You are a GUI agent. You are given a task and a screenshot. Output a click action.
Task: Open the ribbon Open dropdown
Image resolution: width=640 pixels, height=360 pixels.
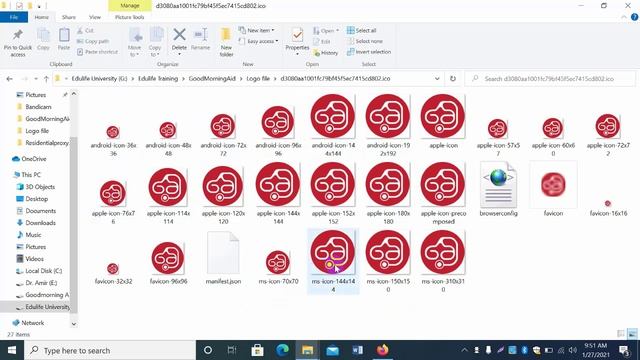[x=326, y=31]
